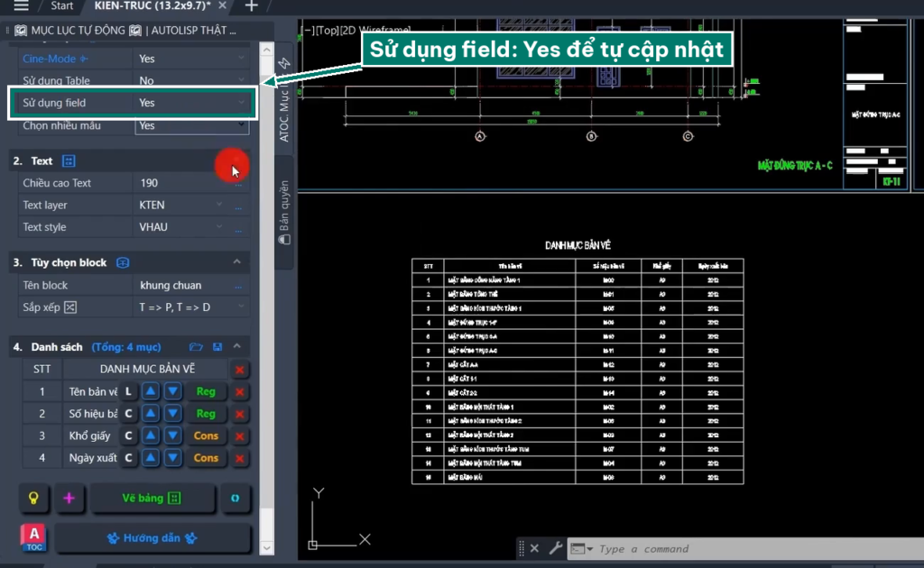
Task: Move row 3 Khổ giấy up
Action: (151, 435)
